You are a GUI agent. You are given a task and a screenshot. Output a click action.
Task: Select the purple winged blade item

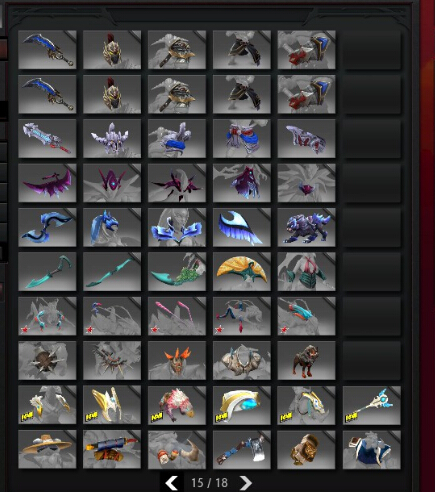pyautogui.click(x=47, y=183)
